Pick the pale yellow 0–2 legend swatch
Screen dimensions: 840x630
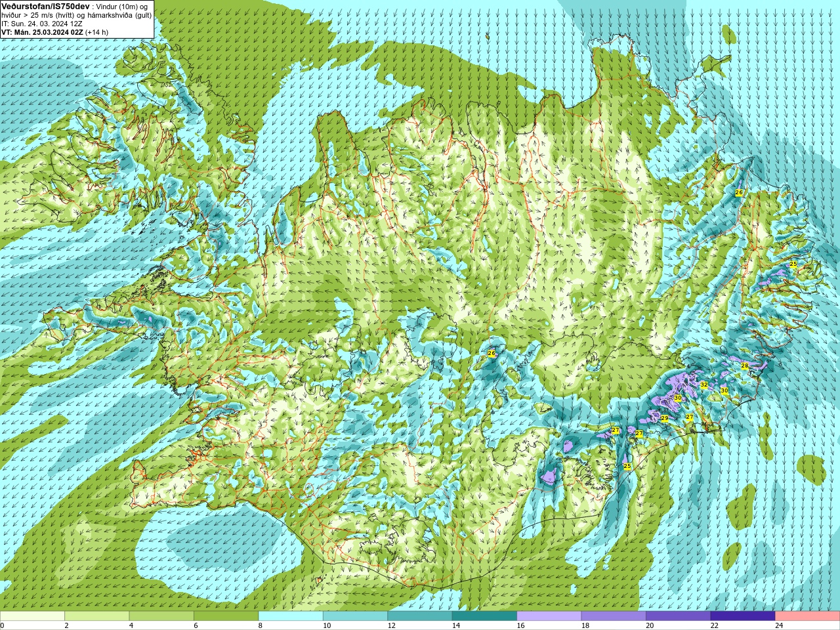(x=32, y=616)
